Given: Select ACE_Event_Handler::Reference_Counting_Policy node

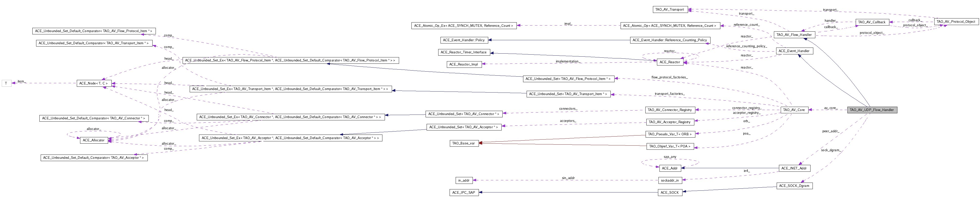Looking at the screenshot, I should coord(670,40).
